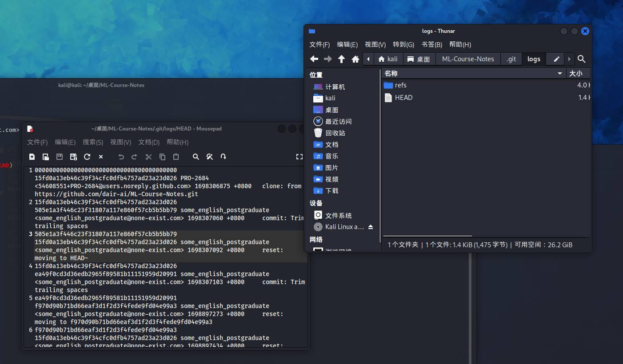Open 文档(D) menu in Mousepad
The width and height of the screenshot is (623, 364).
click(149, 142)
